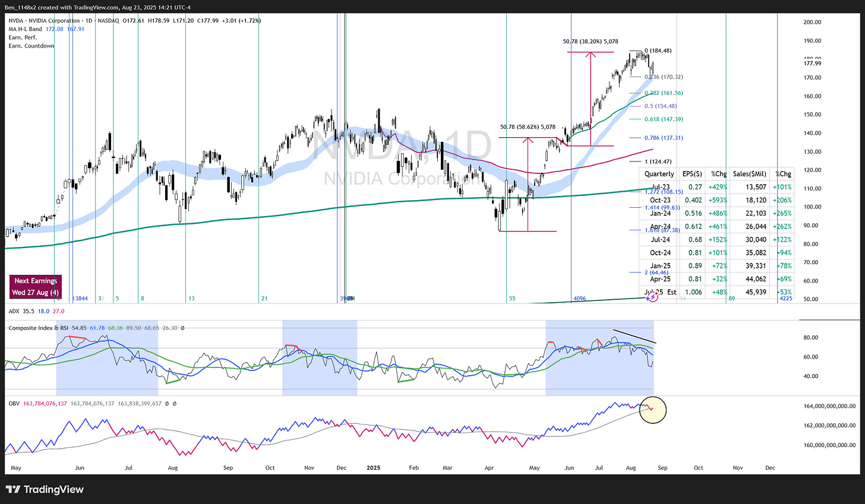
Task: Click the measurement label 50.78 (38.20%) 5,078
Action: (x=591, y=42)
